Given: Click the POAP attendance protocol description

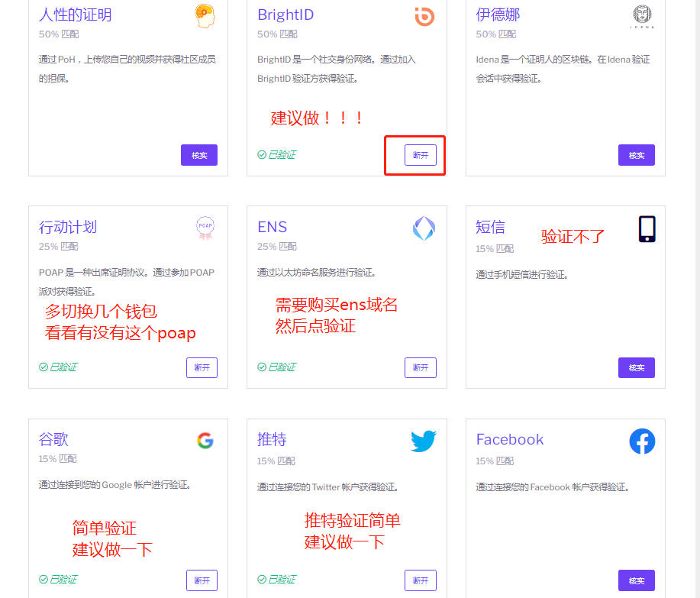Looking at the screenshot, I should point(127,282).
